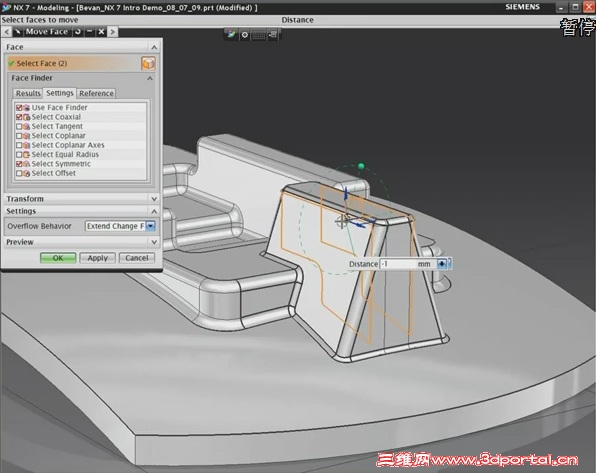Screen dimensions: 597x473
Task: Uncheck Select Coaxial option
Action: pyautogui.click(x=19, y=117)
